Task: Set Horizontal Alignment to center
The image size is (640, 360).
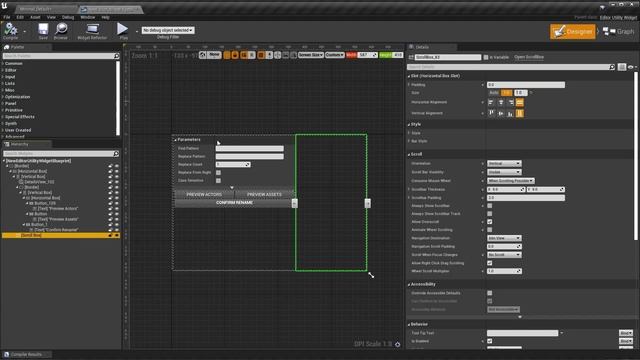Action: coord(501,102)
